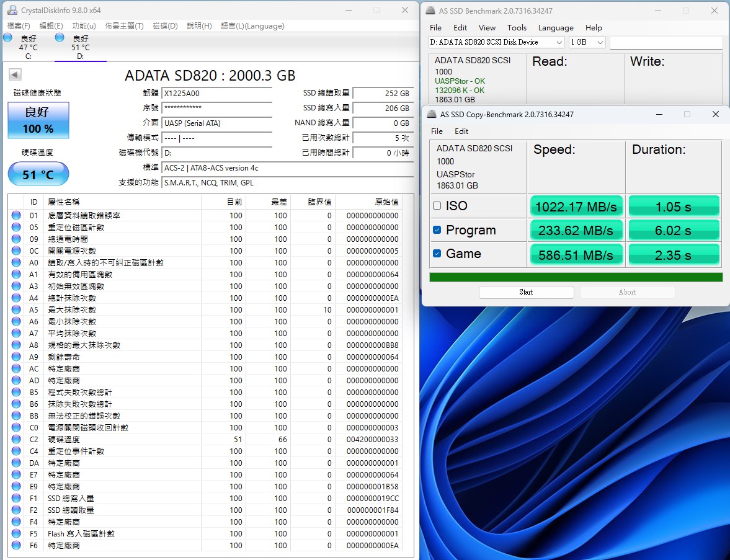The width and height of the screenshot is (730, 560).
Task: Open 磁碟(D) menu in CrystalDiskInfo
Action: [165, 26]
